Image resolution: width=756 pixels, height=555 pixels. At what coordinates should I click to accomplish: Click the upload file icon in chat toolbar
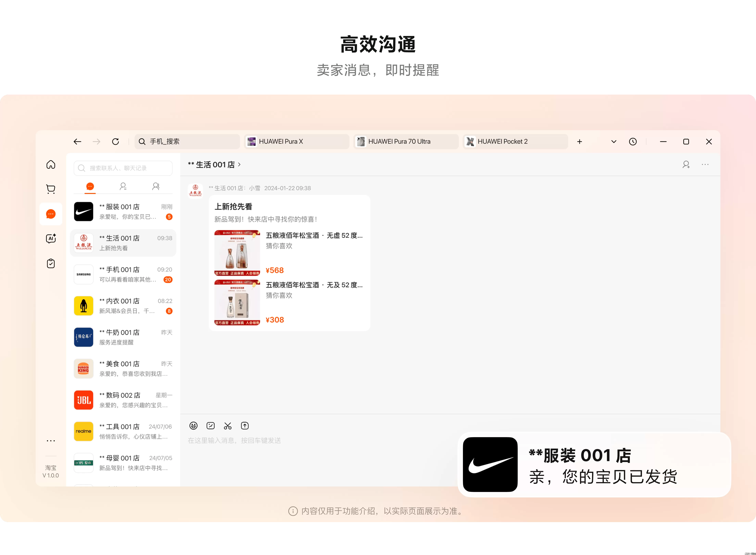[245, 426]
